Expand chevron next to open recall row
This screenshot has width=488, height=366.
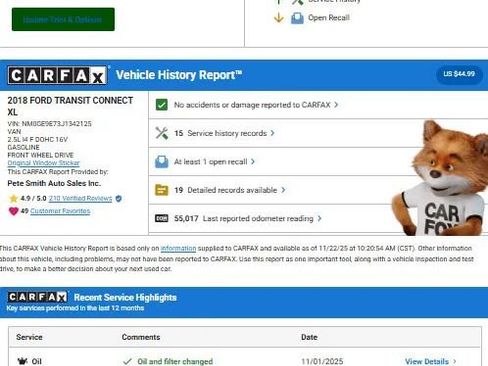(253, 162)
